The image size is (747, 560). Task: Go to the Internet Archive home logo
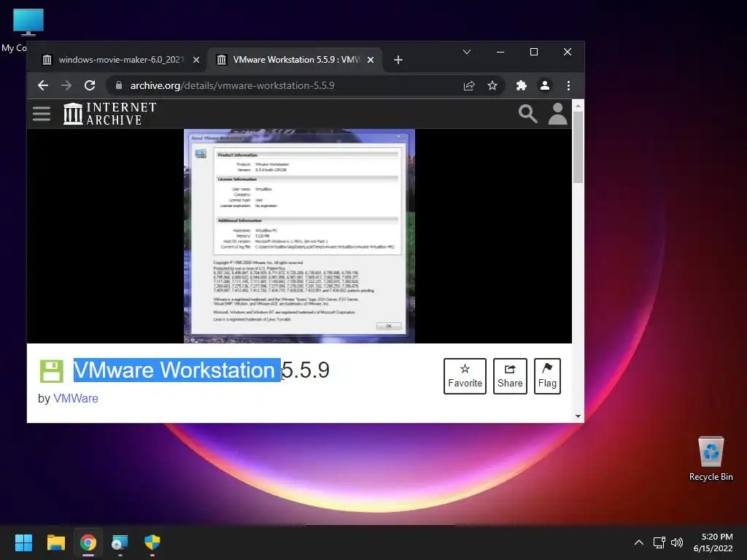(109, 114)
